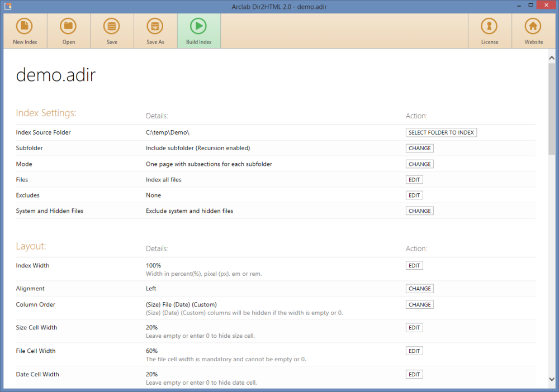The height and width of the screenshot is (392, 559).
Task: Choose the Save As toolbar icon
Action: (155, 31)
